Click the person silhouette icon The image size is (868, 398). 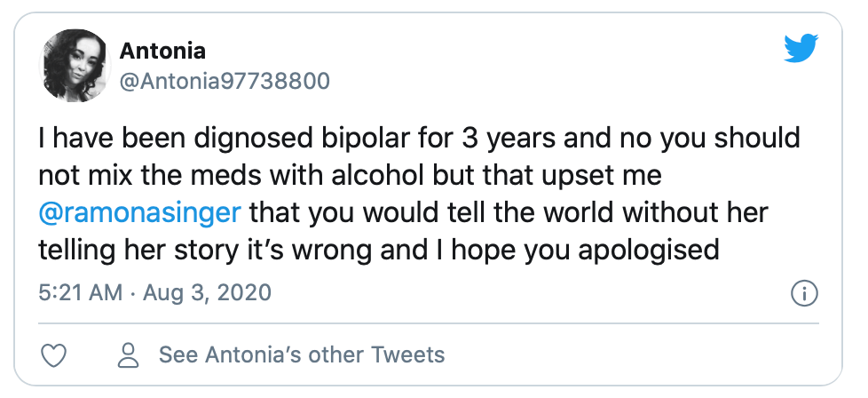click(x=130, y=356)
